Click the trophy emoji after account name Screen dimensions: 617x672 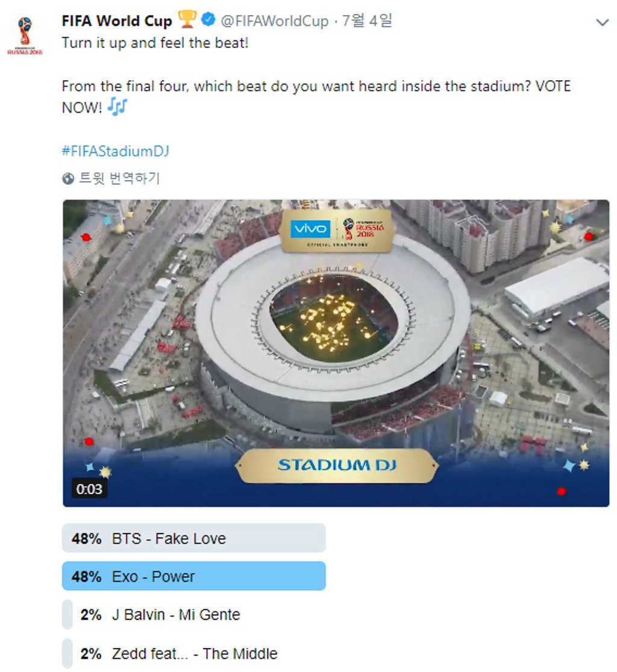click(x=187, y=20)
